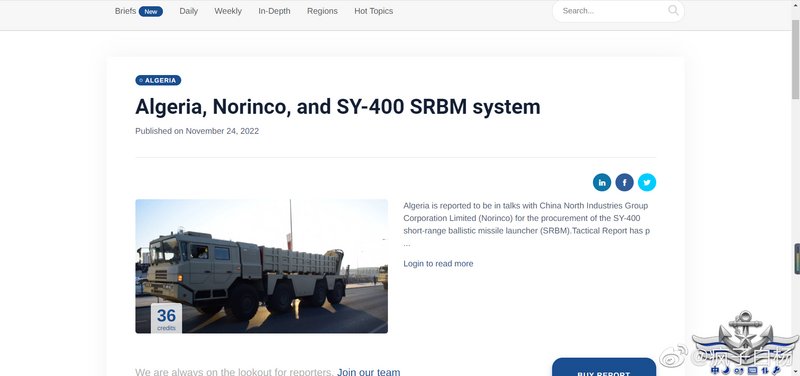This screenshot has width=800, height=376.
Task: Open the missile launcher truck thumbnail
Action: click(x=261, y=266)
